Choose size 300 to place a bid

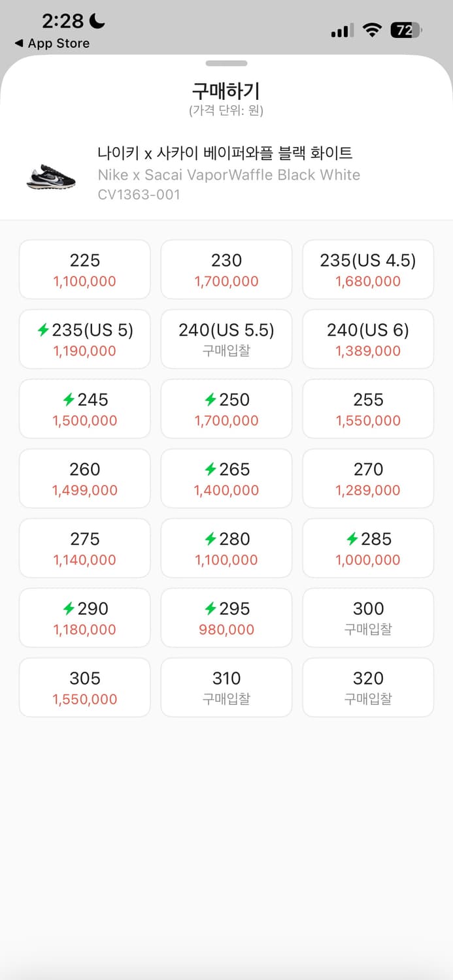pos(367,617)
